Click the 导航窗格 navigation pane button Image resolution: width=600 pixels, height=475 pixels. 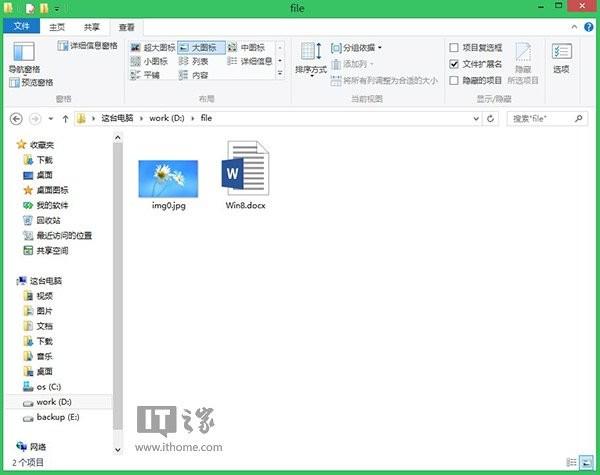24,57
